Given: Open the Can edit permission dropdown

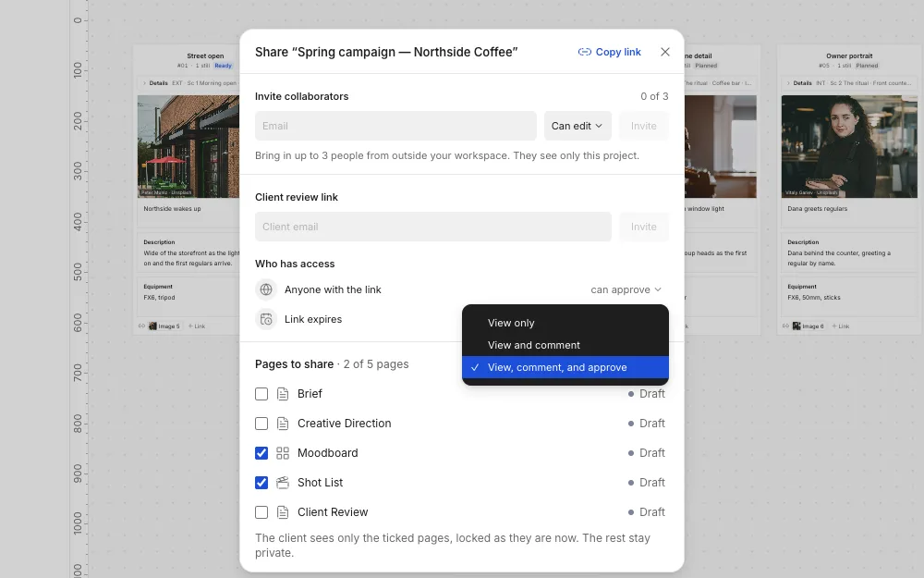Looking at the screenshot, I should (577, 126).
